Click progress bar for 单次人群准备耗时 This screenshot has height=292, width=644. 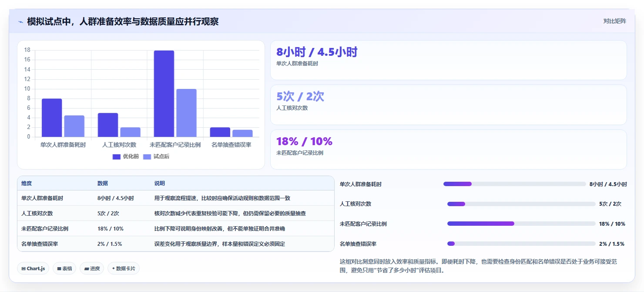pyautogui.click(x=515, y=184)
